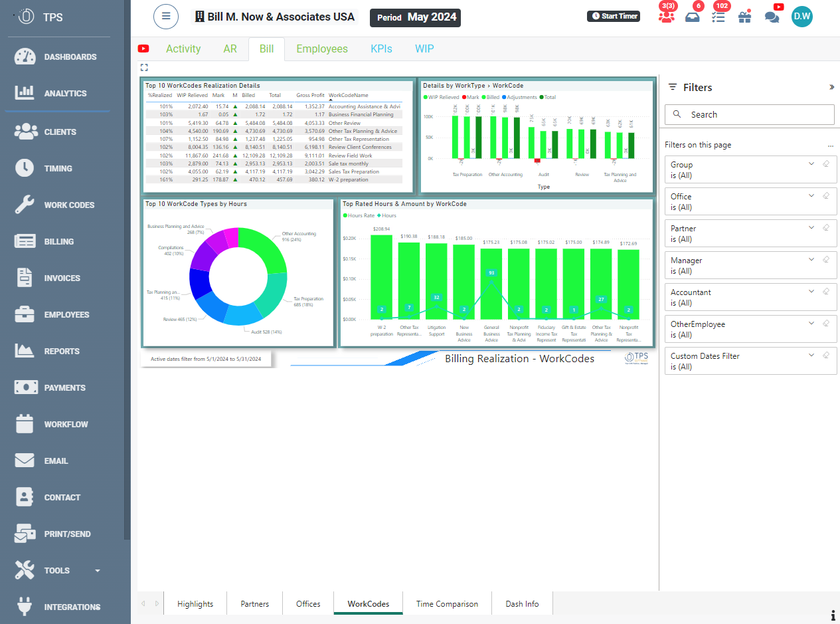
Task: Open the users icon with 3(3) badge
Action: tap(666, 17)
